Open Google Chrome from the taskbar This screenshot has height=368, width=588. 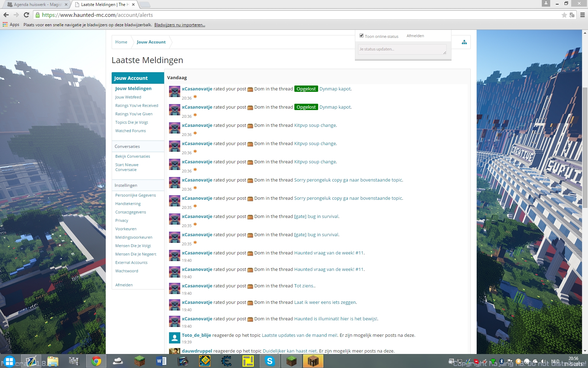[x=96, y=361]
